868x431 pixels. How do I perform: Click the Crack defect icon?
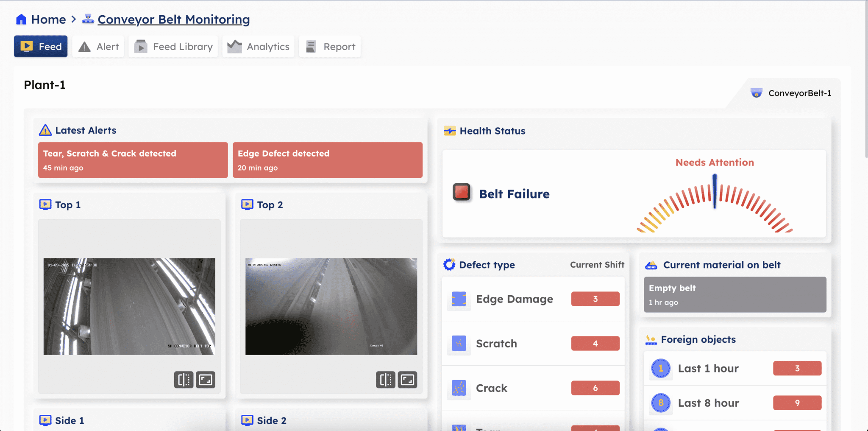(459, 388)
